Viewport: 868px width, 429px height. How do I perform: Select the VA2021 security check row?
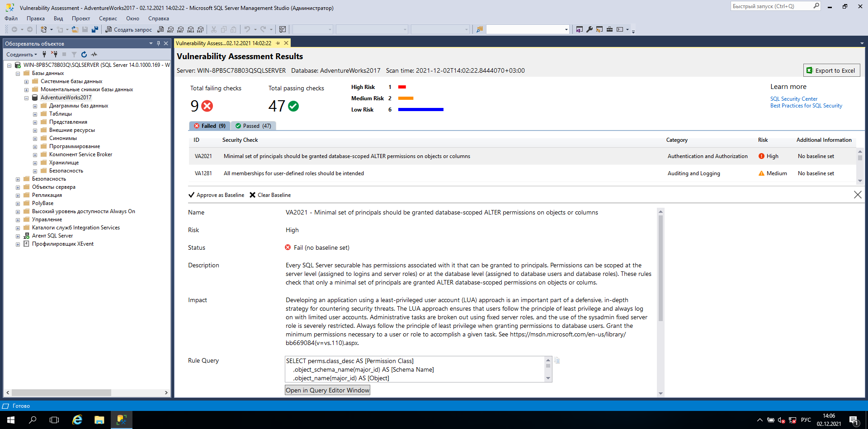(x=522, y=156)
